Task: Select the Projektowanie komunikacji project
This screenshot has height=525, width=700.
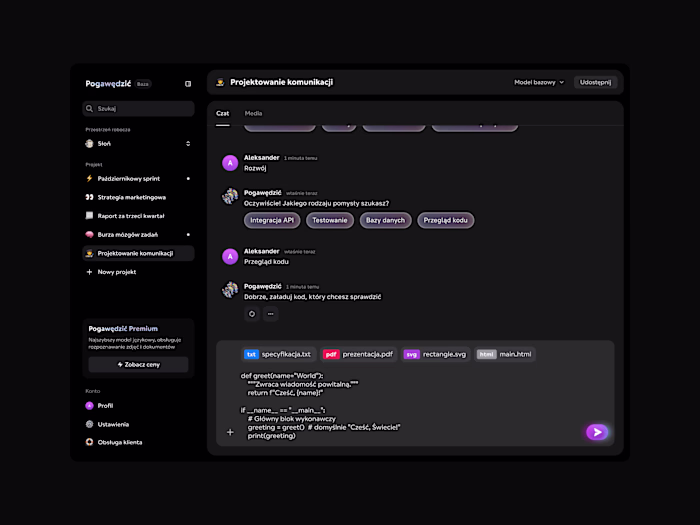Action: (138, 253)
